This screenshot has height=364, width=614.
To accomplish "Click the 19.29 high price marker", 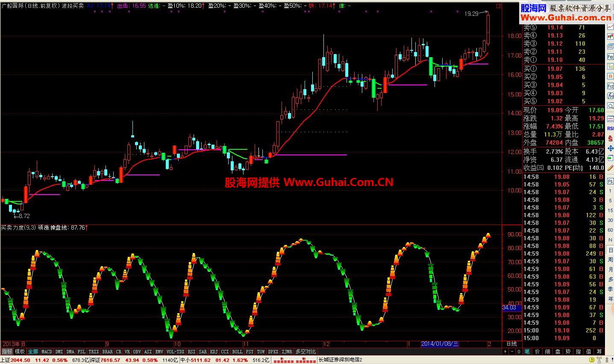I will click(472, 14).
